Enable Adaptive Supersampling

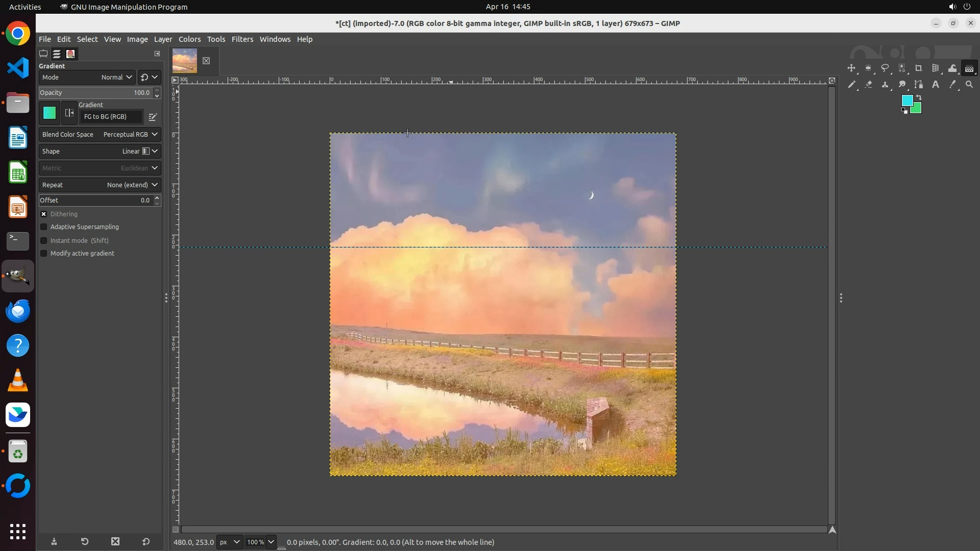44,227
